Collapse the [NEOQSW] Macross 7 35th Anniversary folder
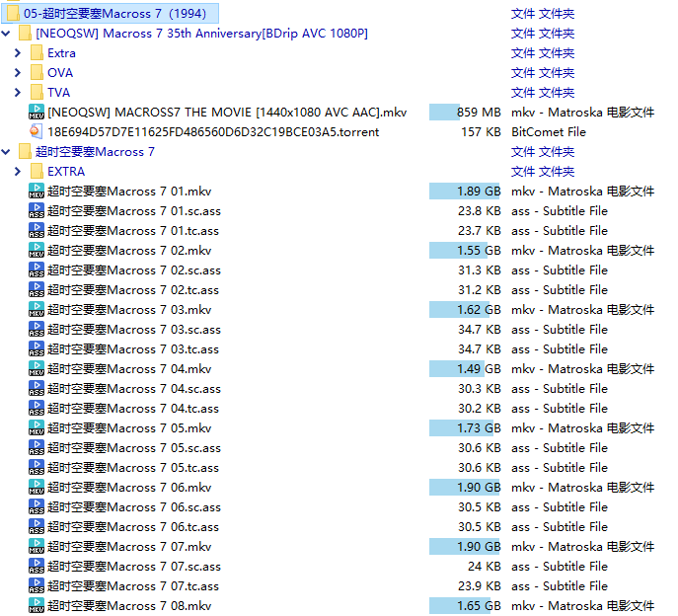Image resolution: width=678 pixels, height=616 pixels. [7, 34]
